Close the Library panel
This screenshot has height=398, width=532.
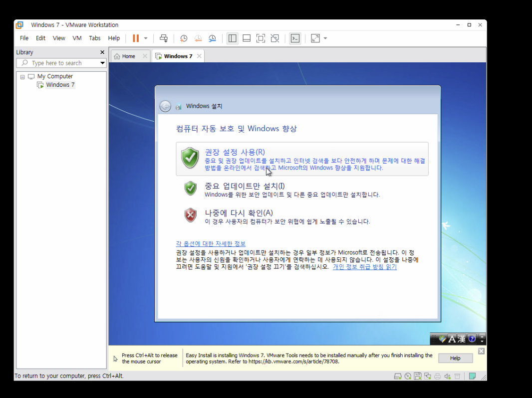102,52
